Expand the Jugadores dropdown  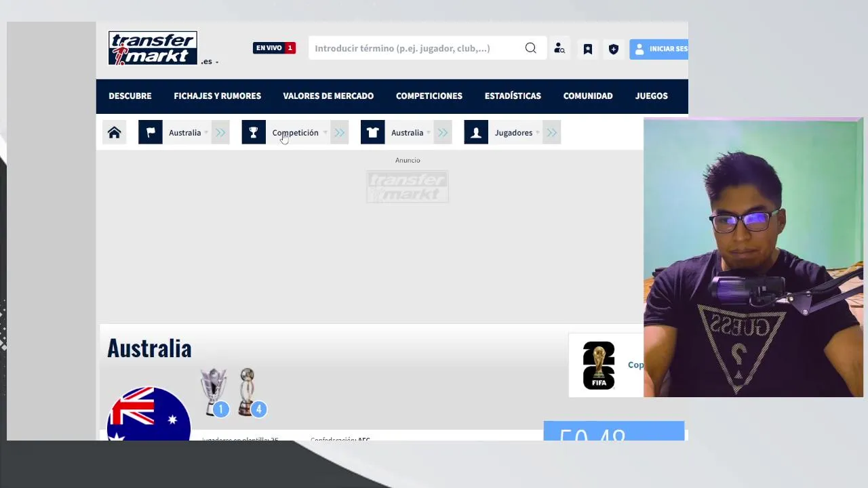click(x=517, y=133)
